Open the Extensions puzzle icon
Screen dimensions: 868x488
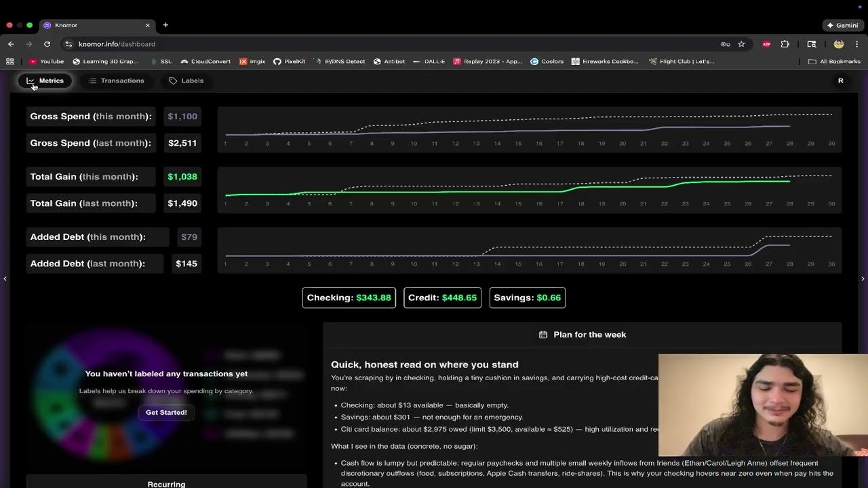785,44
